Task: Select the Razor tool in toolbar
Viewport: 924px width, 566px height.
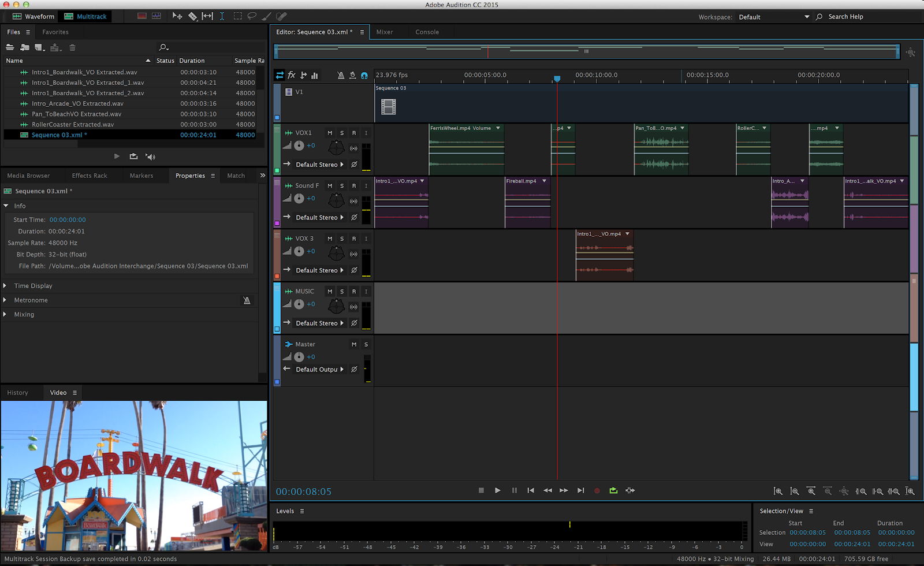Action: click(x=193, y=16)
